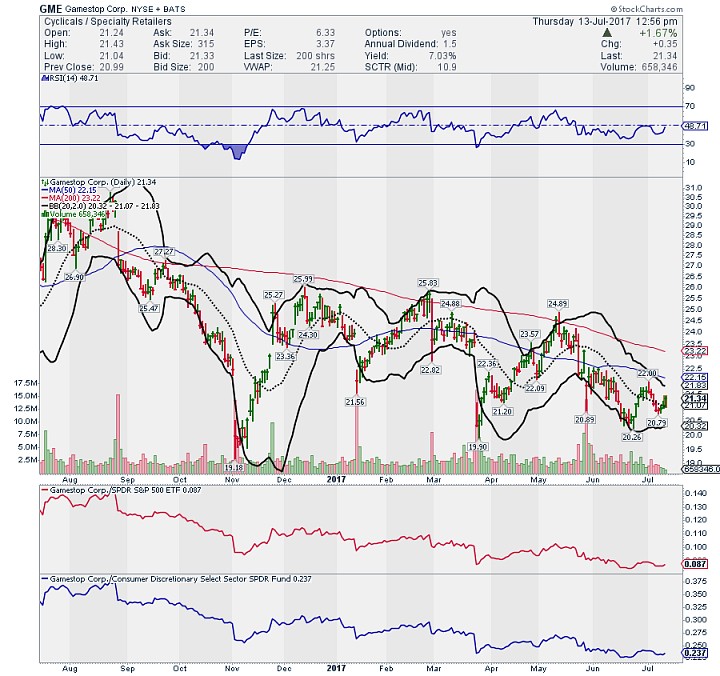Image resolution: width=720 pixels, height=676 pixels.
Task: Click the 25.99 December high price label
Action: tap(303, 279)
